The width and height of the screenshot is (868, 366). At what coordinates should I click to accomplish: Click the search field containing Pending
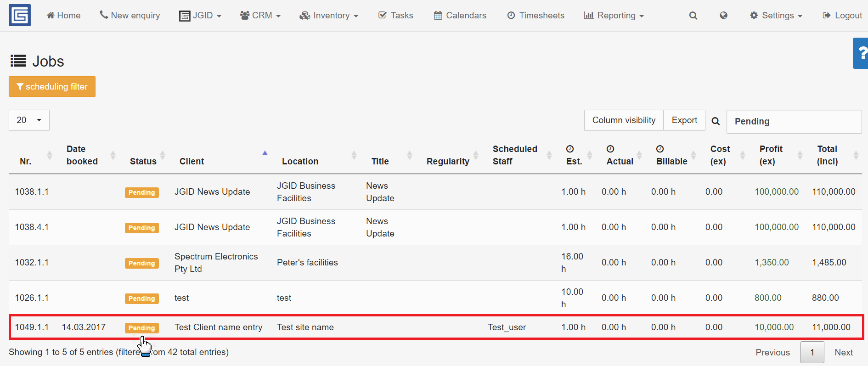pyautogui.click(x=794, y=122)
